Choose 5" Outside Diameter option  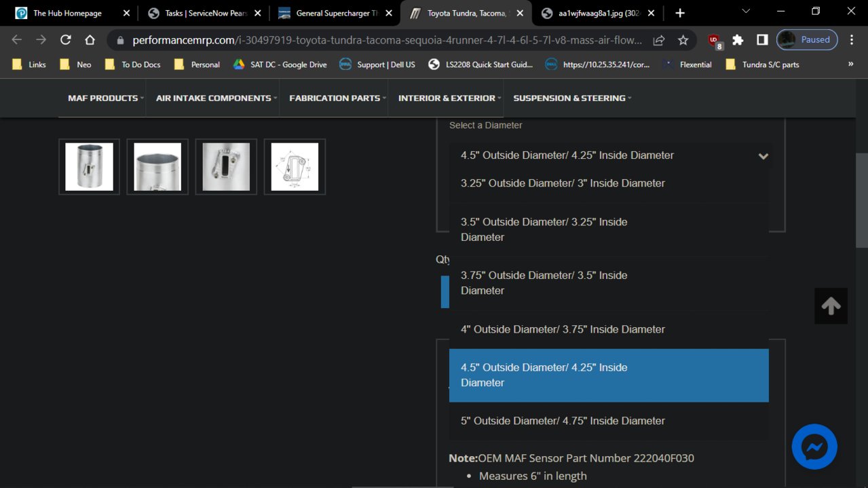[x=609, y=421]
